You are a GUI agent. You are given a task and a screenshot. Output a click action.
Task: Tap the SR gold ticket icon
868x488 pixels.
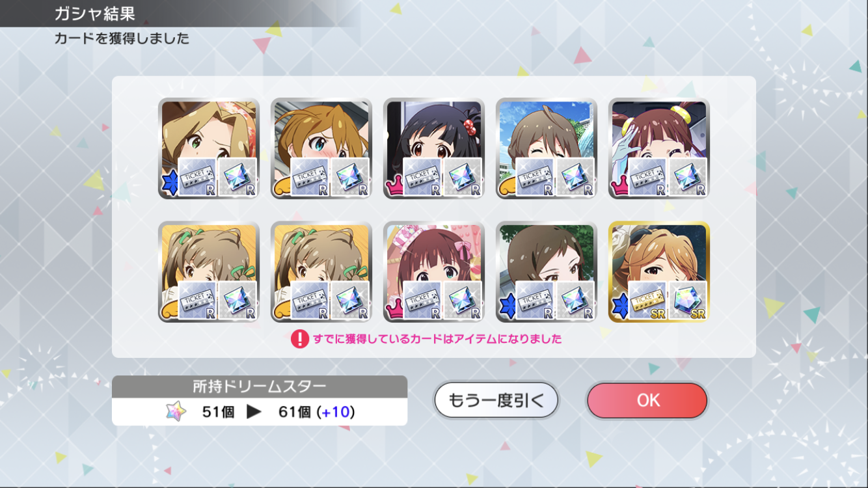coord(647,300)
